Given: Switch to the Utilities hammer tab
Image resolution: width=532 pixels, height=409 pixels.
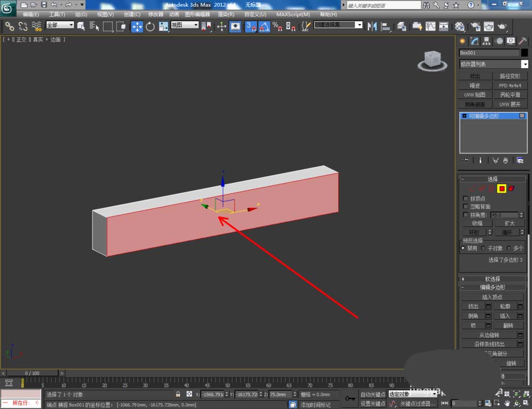Looking at the screenshot, I should pos(522,41).
